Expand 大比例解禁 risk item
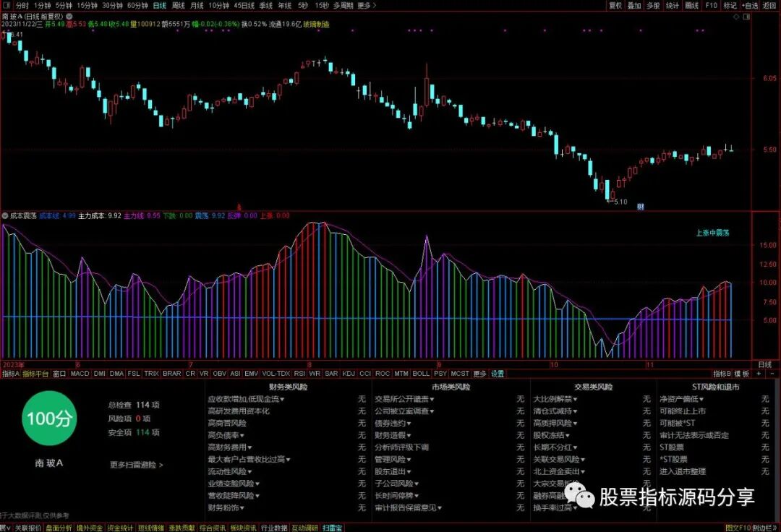 555,399
